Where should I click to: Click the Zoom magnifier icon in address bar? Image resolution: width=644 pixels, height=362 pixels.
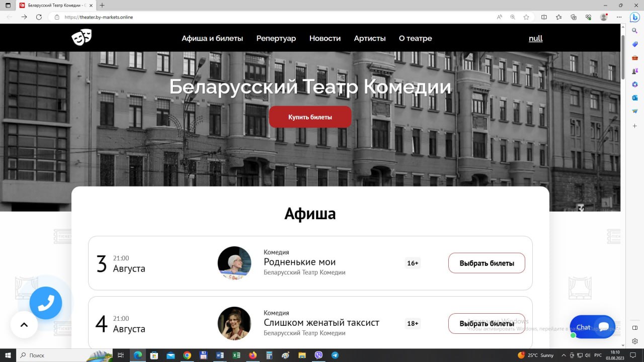pos(513,17)
